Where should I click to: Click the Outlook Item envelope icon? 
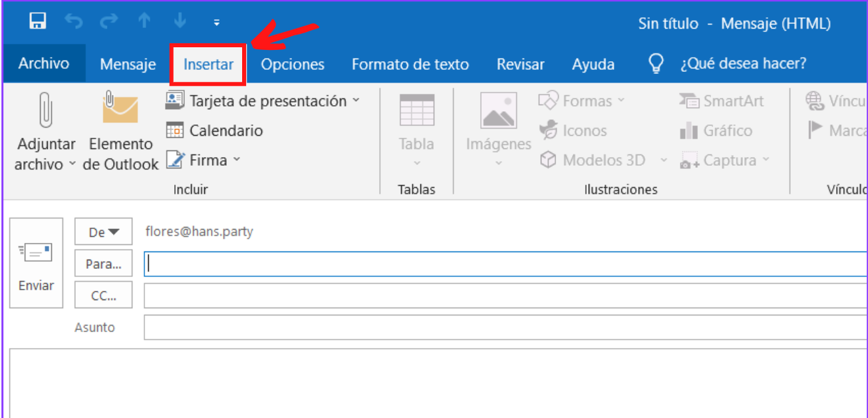point(120,108)
